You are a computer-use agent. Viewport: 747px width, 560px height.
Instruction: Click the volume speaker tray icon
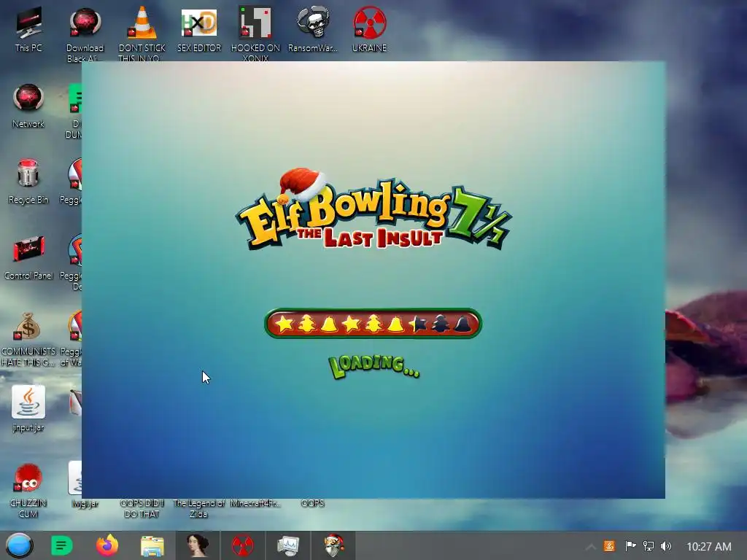(666, 546)
